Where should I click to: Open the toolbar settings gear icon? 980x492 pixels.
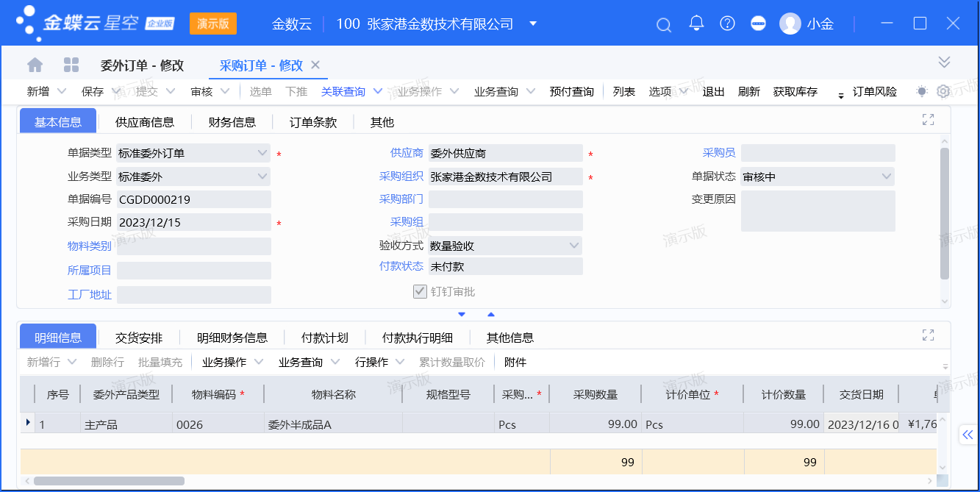944,91
